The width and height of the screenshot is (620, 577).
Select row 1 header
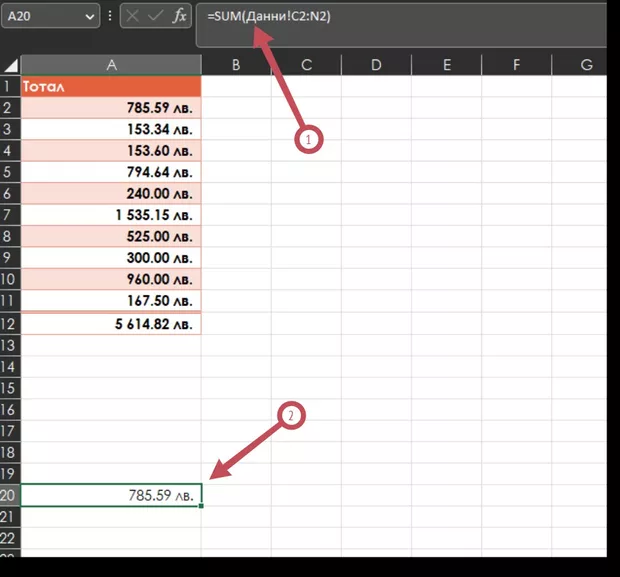point(10,86)
